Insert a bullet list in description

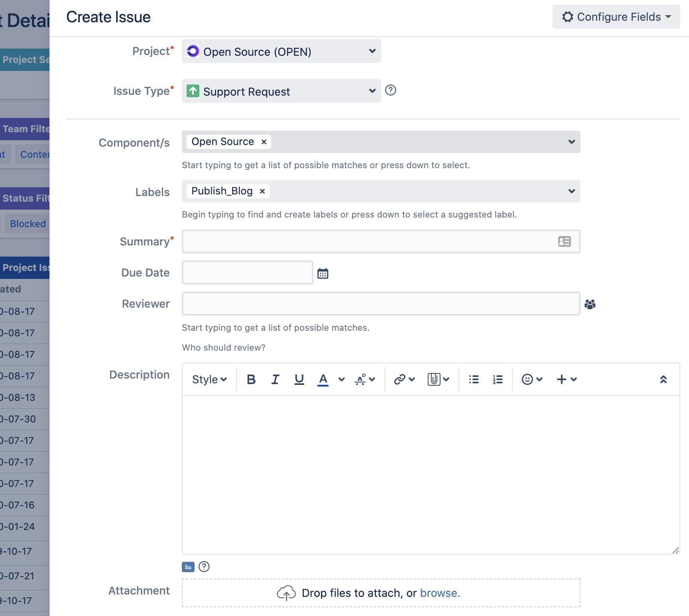coord(474,379)
